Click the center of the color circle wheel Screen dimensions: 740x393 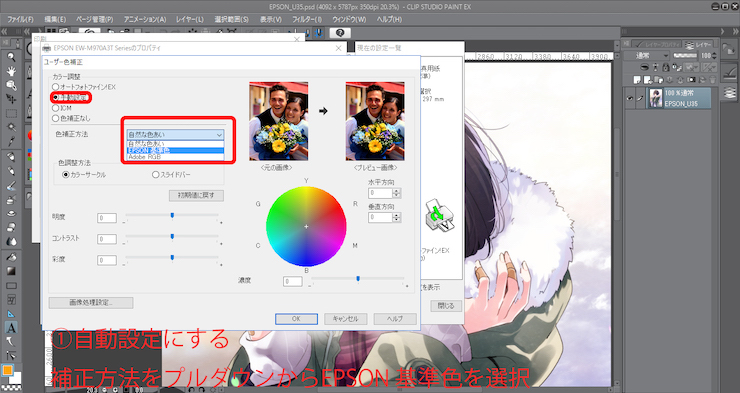pos(306,226)
